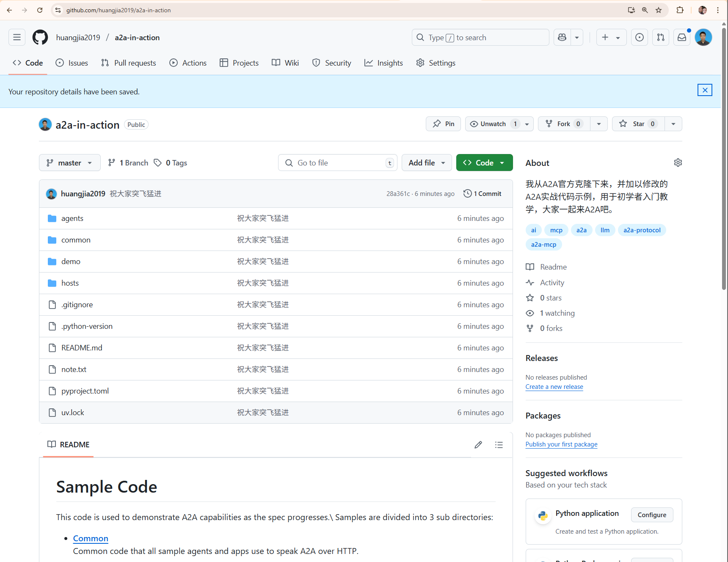Image resolution: width=728 pixels, height=562 pixels.
Task: Dismiss the repository saved banner
Action: point(705,90)
